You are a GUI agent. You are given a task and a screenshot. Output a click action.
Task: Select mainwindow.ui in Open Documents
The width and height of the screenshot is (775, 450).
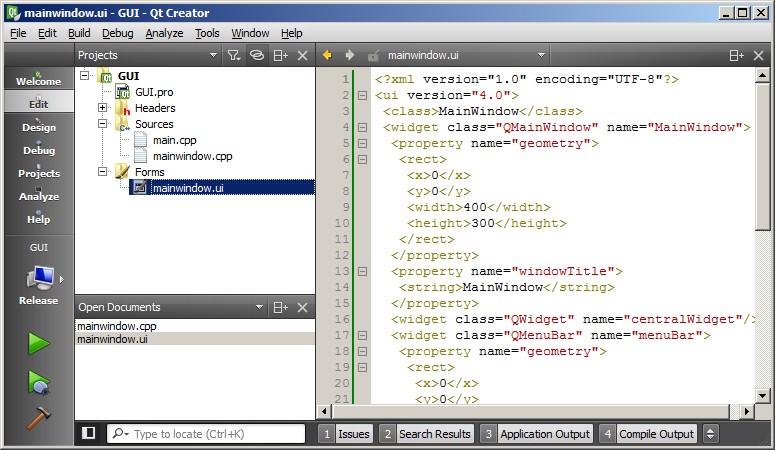coord(195,339)
